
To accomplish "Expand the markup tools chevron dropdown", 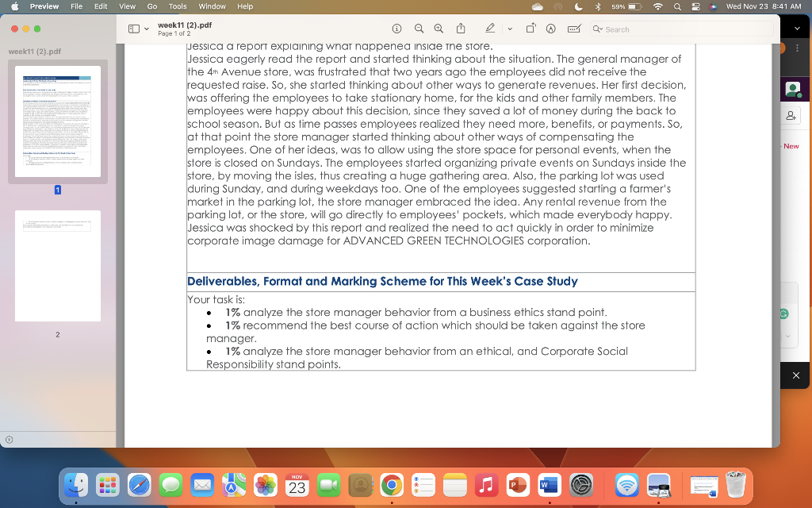I will [508, 28].
